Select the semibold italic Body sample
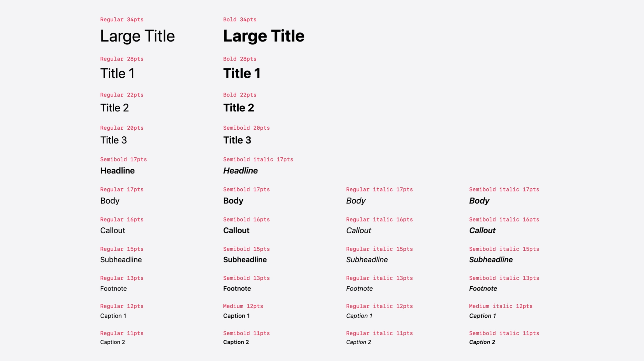Image resolution: width=644 pixels, height=361 pixels. click(479, 201)
